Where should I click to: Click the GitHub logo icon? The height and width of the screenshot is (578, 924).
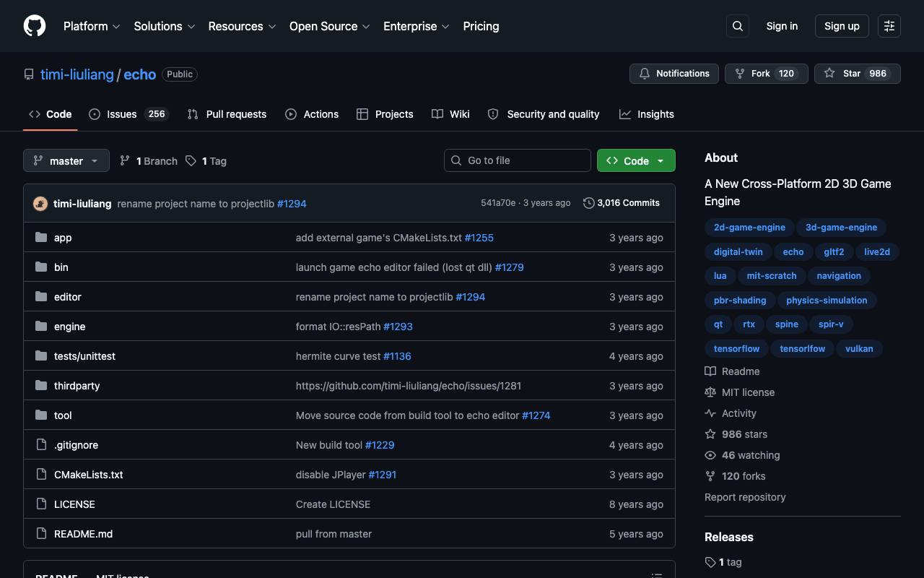click(35, 26)
